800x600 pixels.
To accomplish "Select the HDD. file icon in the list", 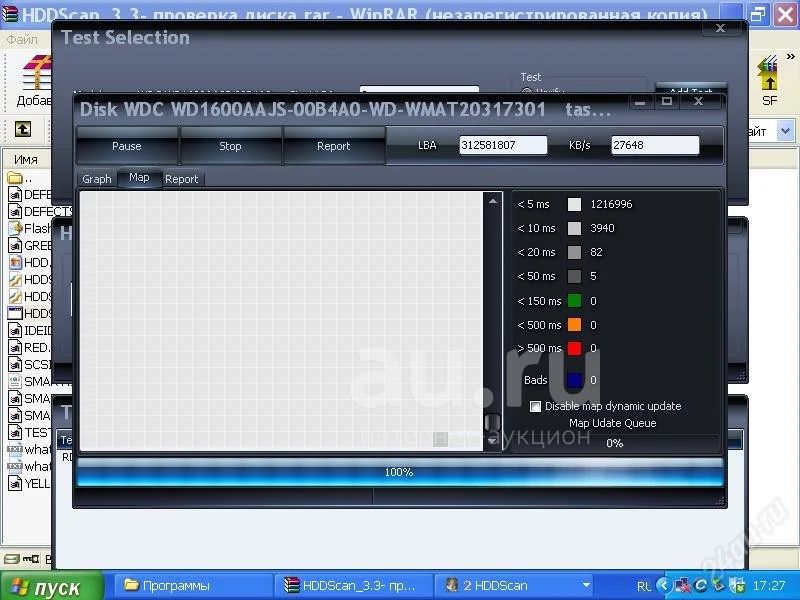I will [15, 262].
